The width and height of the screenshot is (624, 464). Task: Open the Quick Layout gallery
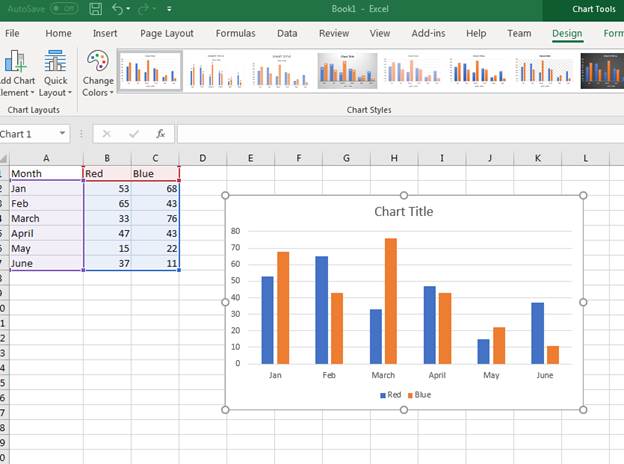(55, 73)
